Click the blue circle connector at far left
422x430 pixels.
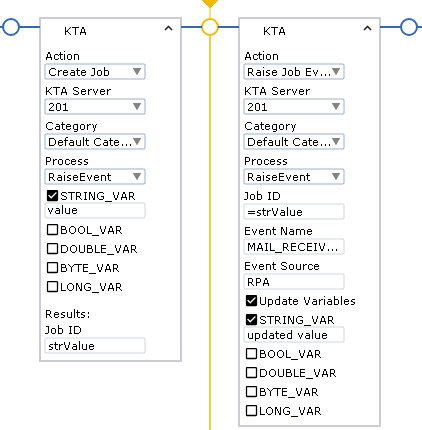click(x=11, y=27)
